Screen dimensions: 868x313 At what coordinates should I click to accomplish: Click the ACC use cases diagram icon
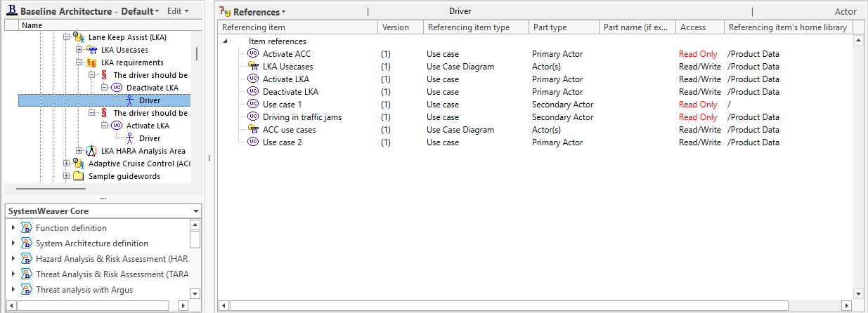[x=254, y=130]
